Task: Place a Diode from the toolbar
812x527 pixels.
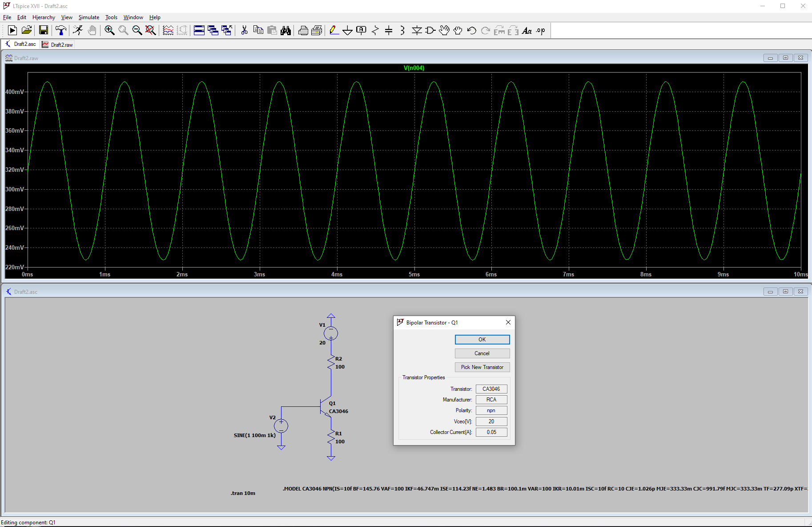Action: click(417, 30)
